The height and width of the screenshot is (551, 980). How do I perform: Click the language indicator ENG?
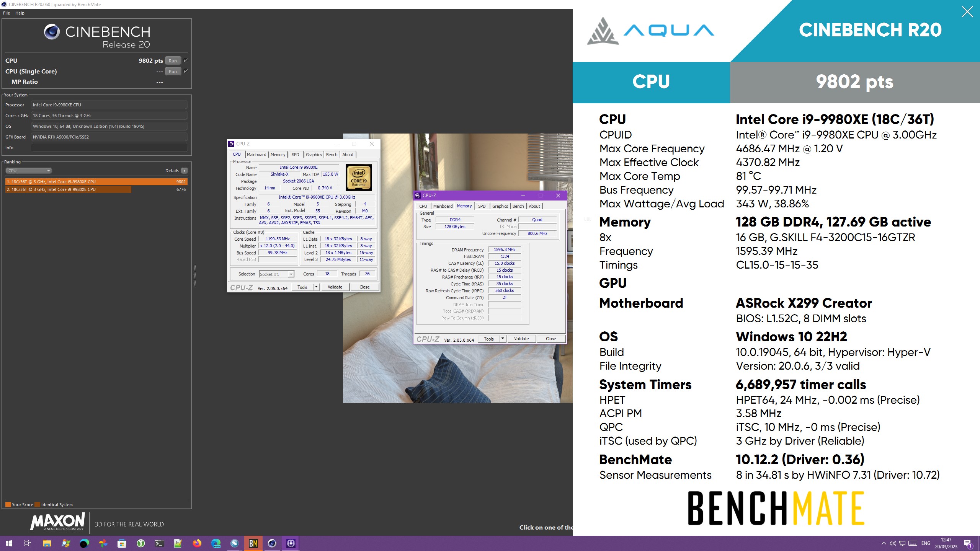pos(926,543)
